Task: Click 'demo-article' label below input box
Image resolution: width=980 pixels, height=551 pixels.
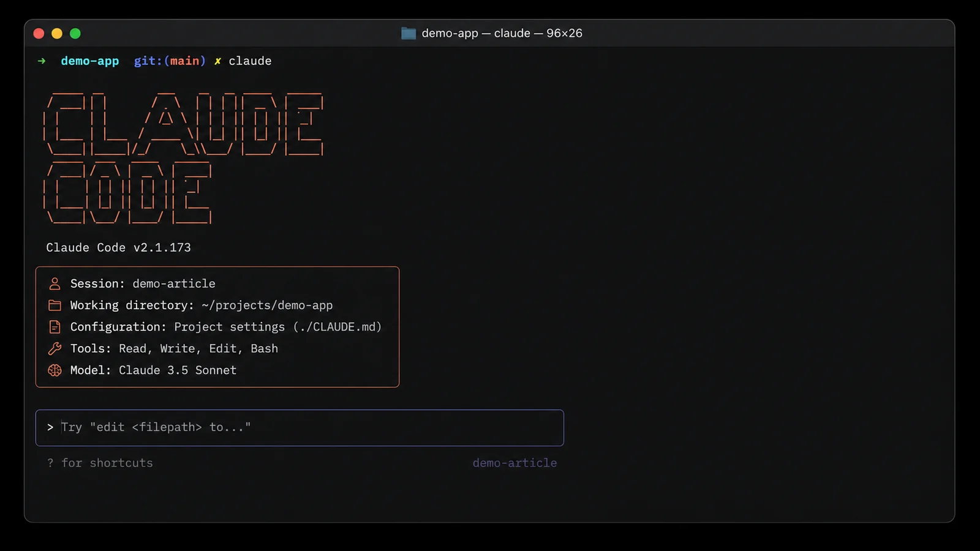Action: pyautogui.click(x=514, y=463)
